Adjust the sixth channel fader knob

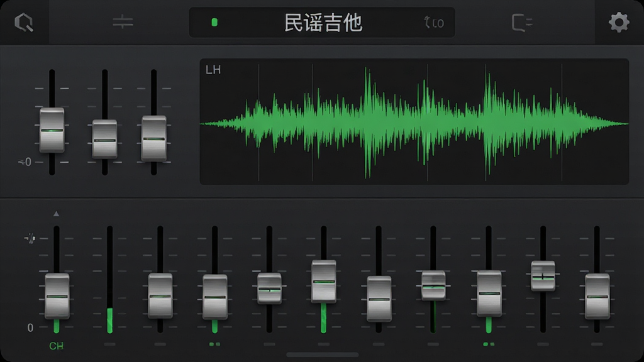coord(324,282)
